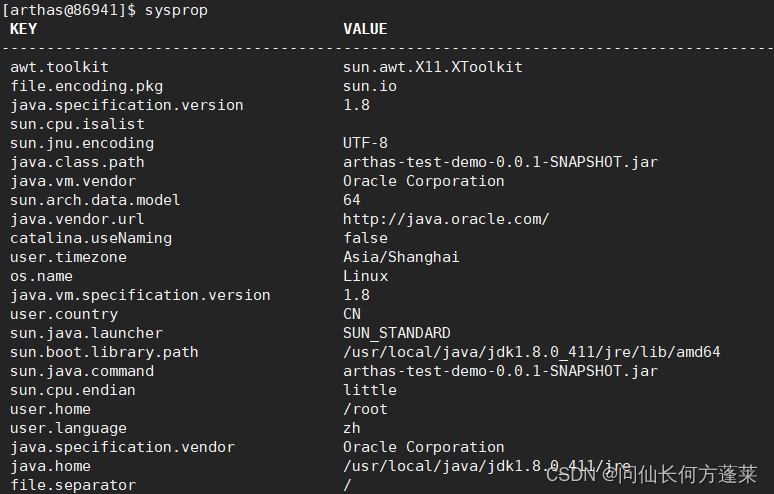Select the 'java.vm.specification.version' key
Image resolution: width=774 pixels, height=494 pixels.
(140, 295)
